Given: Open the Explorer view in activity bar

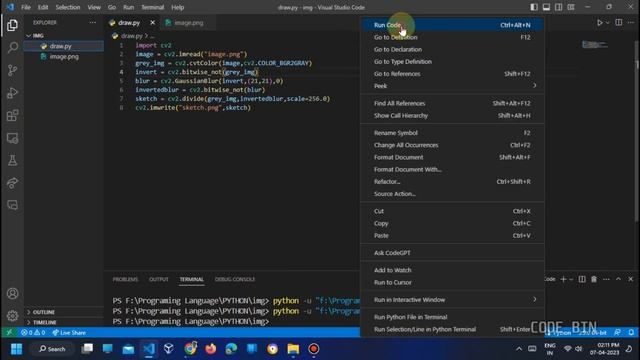Looking at the screenshot, I should (12, 25).
